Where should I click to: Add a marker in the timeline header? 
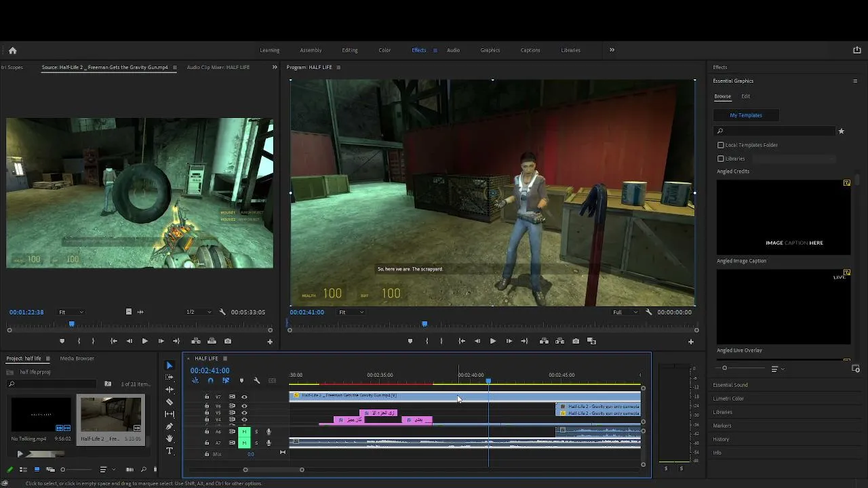pyautogui.click(x=241, y=381)
